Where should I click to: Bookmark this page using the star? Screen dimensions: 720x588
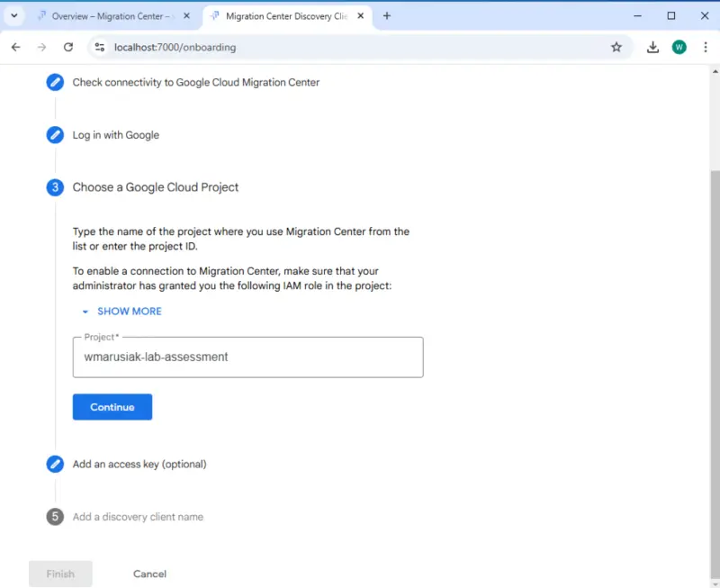[616, 47]
